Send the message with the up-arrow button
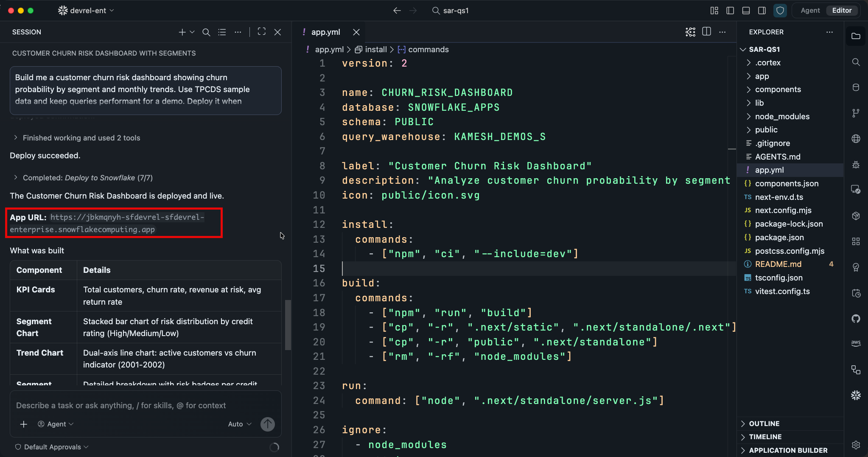Screen dimensions: 868x457 point(268,424)
